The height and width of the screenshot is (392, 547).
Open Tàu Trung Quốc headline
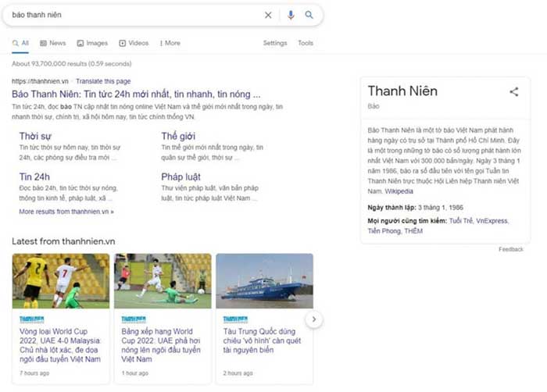(262, 340)
